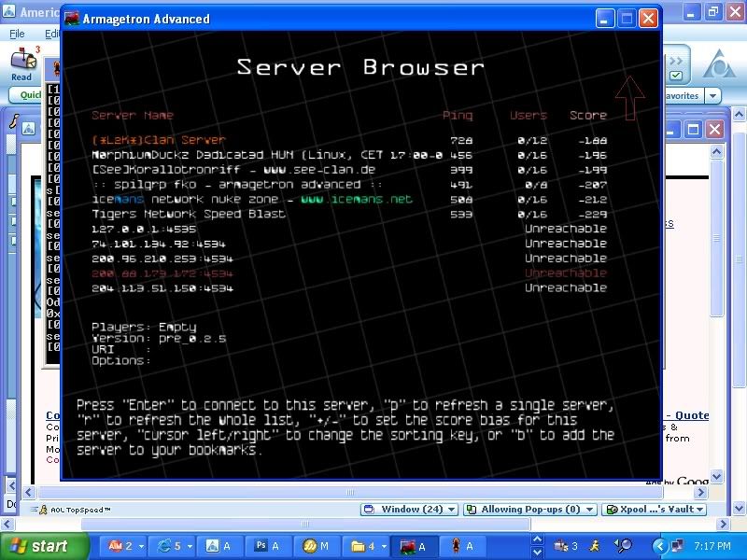
Task: Select the icemans network nuke zone server
Action: click(349, 200)
